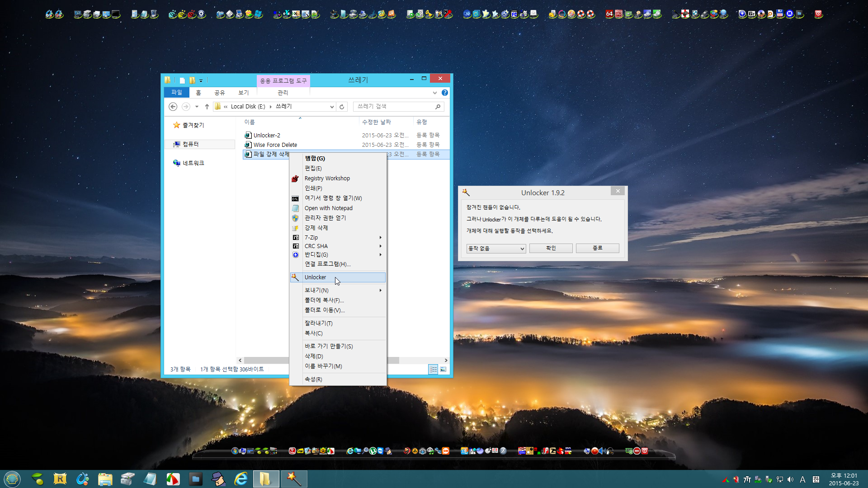Sort by the 유형 column header
This screenshot has width=868, height=488.
tap(431, 122)
